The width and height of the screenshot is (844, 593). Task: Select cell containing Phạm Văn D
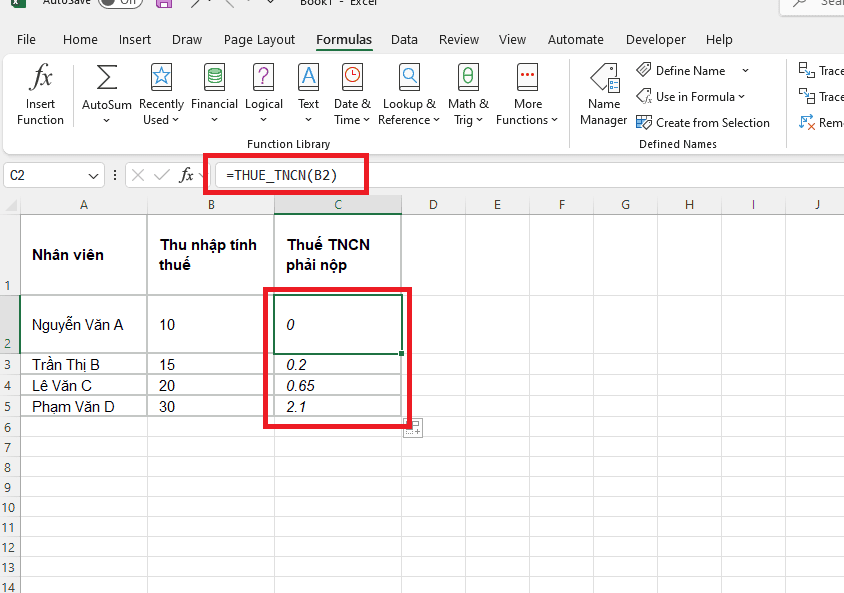83,406
